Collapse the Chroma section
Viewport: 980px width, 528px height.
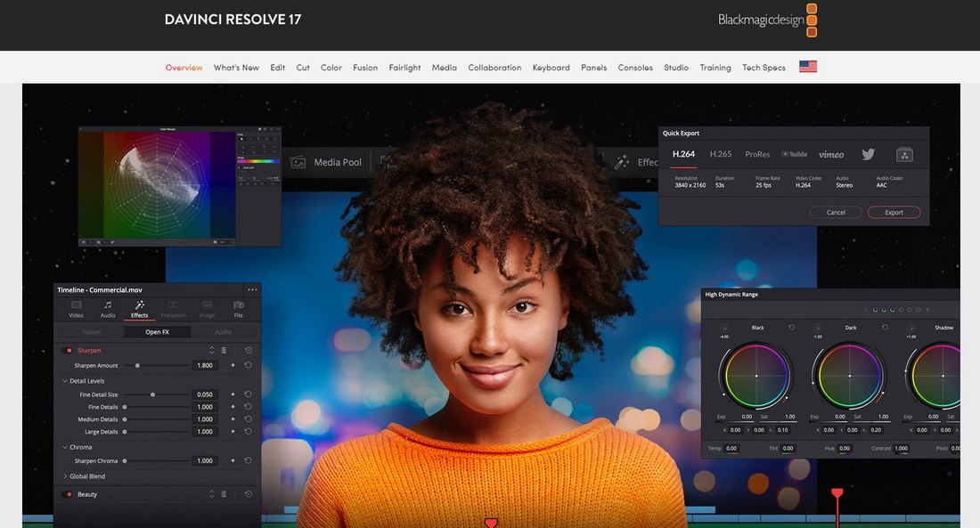(65, 447)
